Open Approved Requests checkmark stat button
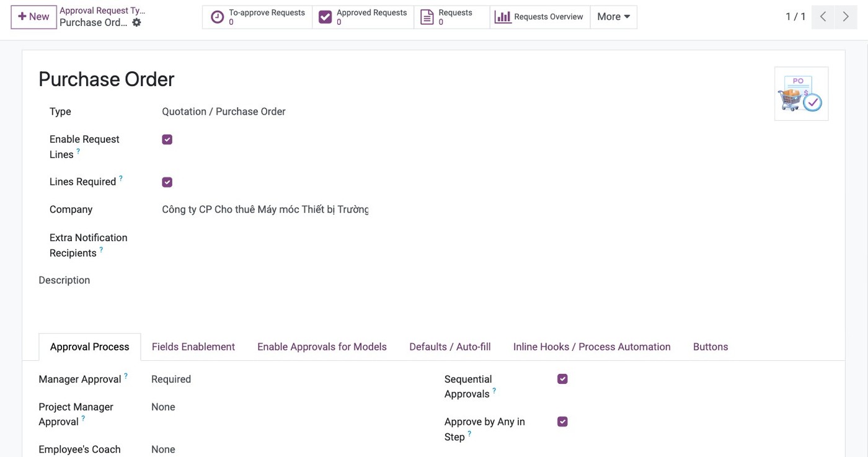868x457 pixels. click(363, 17)
